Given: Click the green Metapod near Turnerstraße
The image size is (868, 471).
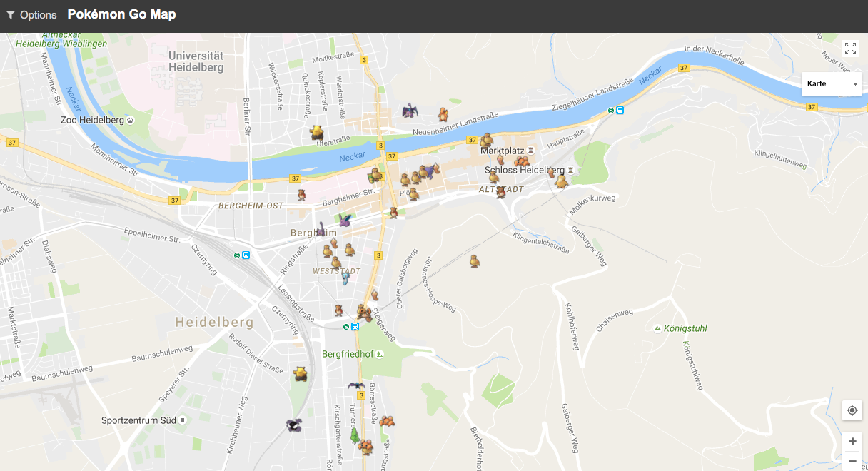Looking at the screenshot, I should click(354, 435).
